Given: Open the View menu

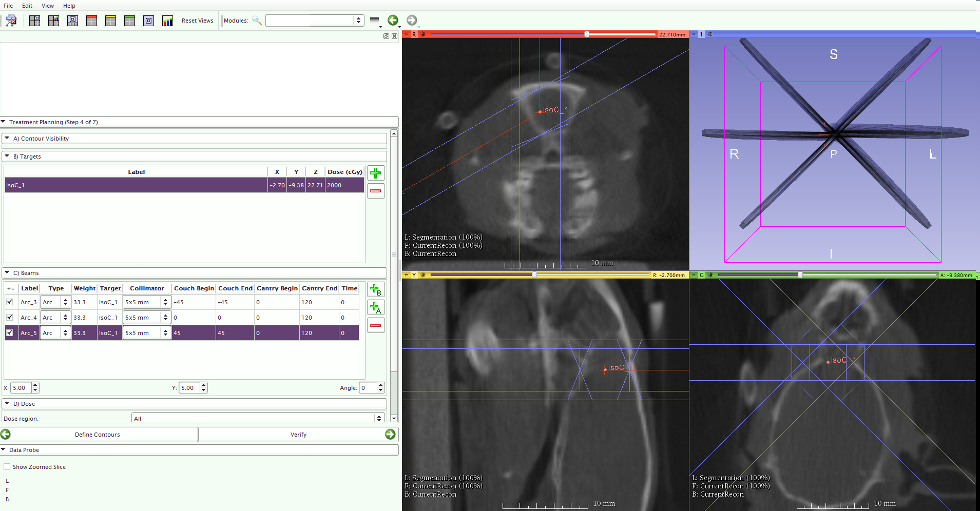Looking at the screenshot, I should (48, 6).
